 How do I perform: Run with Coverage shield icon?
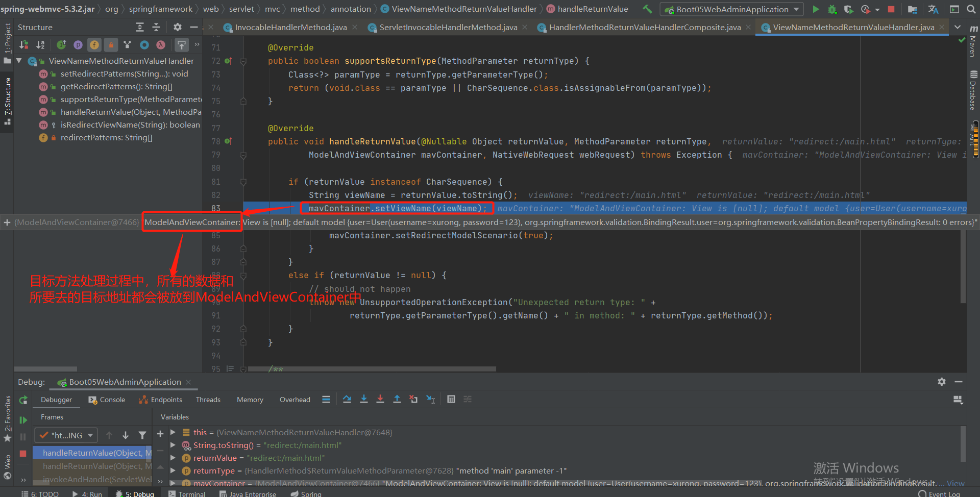848,9
